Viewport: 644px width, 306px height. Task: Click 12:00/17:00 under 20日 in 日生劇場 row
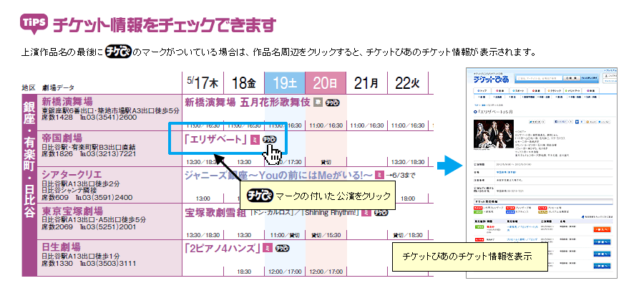326,272
